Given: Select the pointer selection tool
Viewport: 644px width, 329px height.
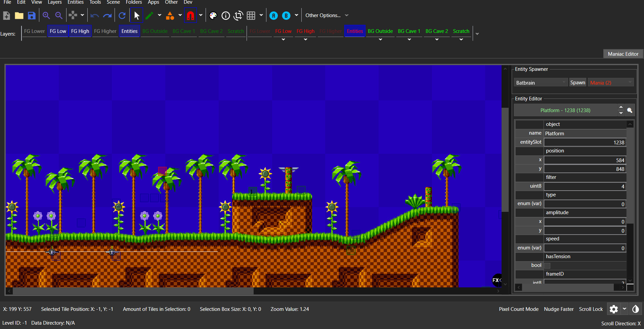Looking at the screenshot, I should [x=136, y=15].
